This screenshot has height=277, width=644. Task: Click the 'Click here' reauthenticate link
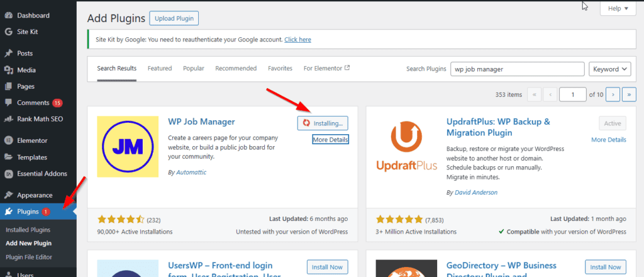pos(297,40)
